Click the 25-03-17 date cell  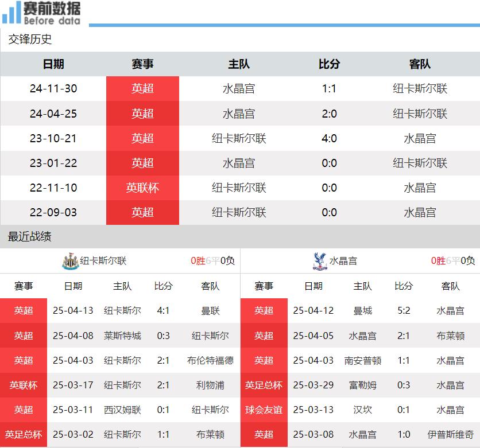click(x=73, y=385)
